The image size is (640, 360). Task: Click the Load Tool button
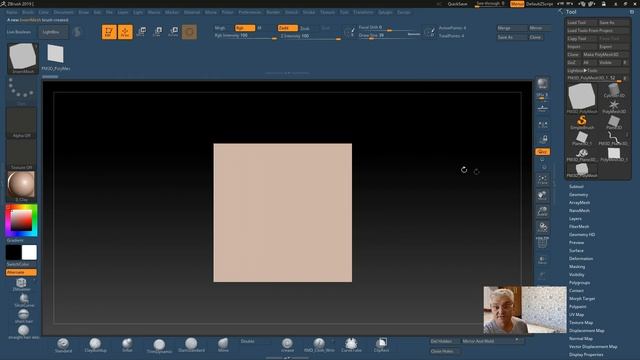click(x=581, y=22)
